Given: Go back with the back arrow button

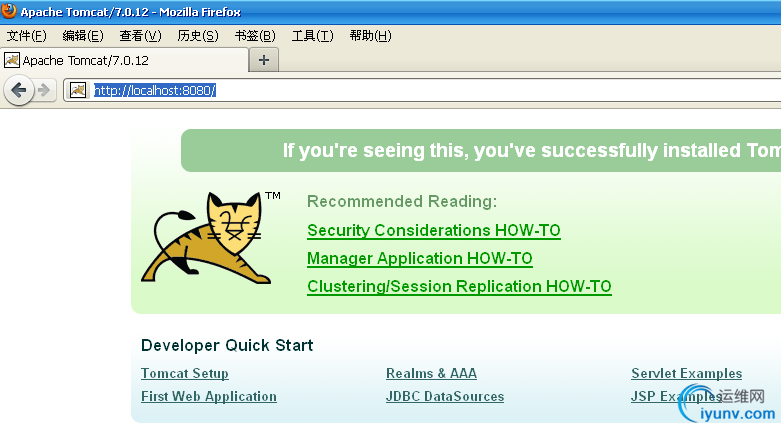Looking at the screenshot, I should coord(18,90).
